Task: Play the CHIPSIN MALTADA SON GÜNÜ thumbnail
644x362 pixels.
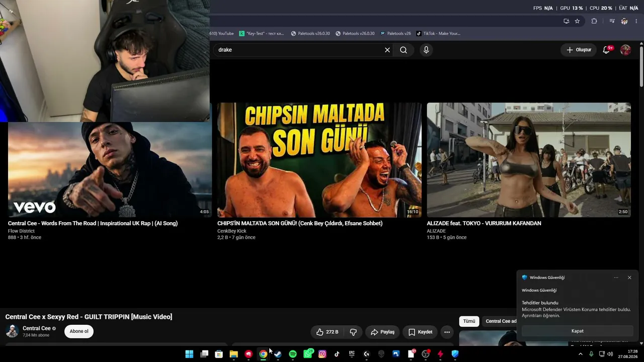Action: coord(319,160)
